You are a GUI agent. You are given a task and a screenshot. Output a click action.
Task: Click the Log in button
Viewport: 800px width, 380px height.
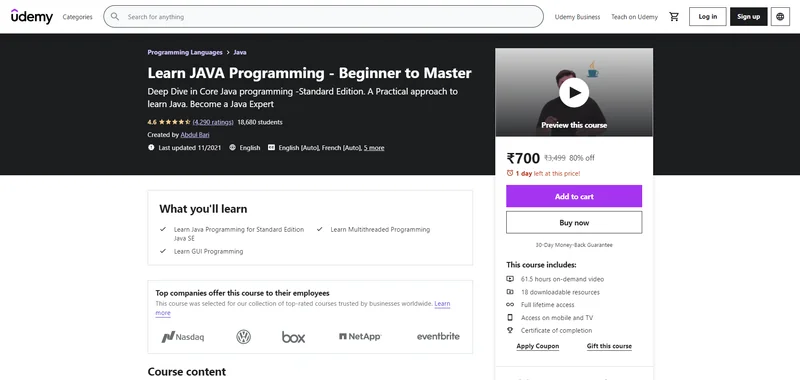[x=708, y=17]
